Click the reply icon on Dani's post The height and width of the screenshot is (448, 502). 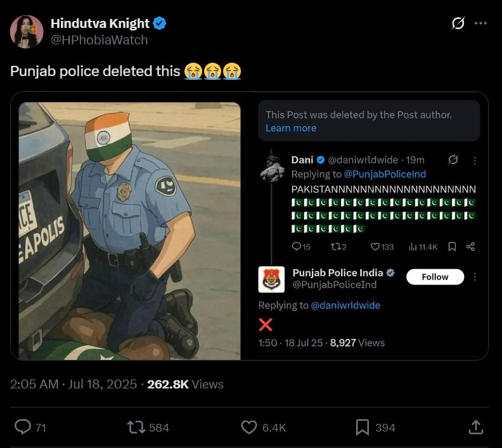tap(297, 246)
